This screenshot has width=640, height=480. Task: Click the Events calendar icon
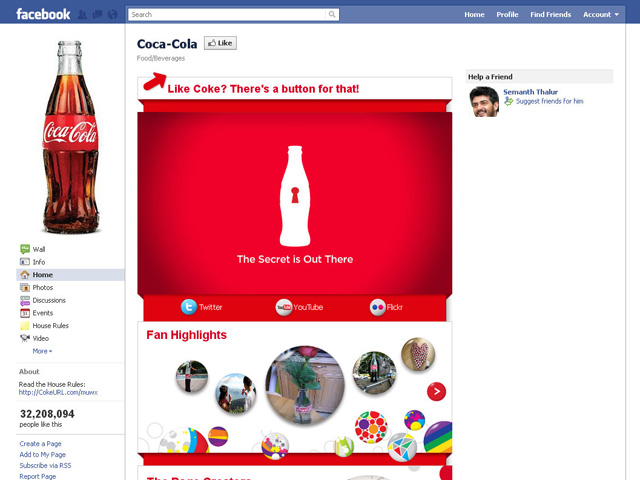[25, 313]
